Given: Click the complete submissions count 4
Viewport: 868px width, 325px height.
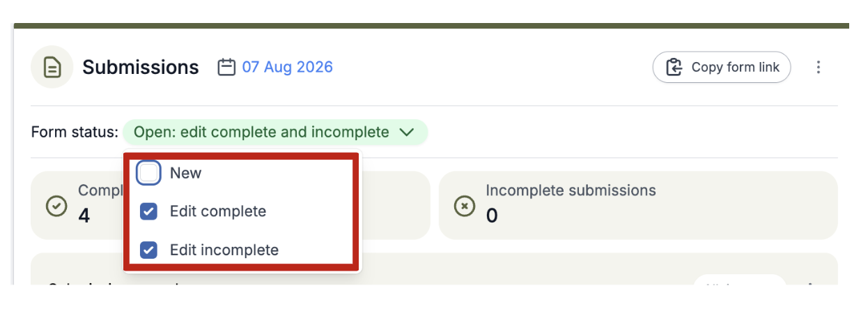Looking at the screenshot, I should 84,216.
